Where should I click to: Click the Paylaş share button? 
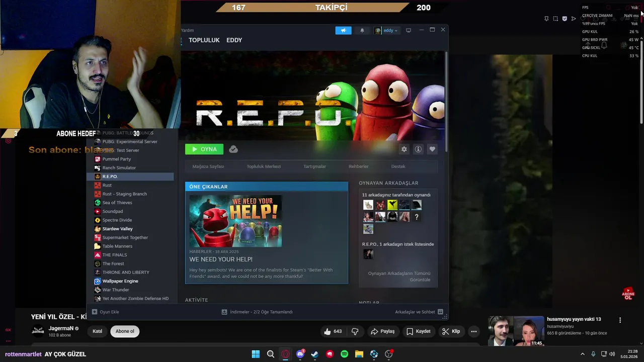pyautogui.click(x=382, y=331)
